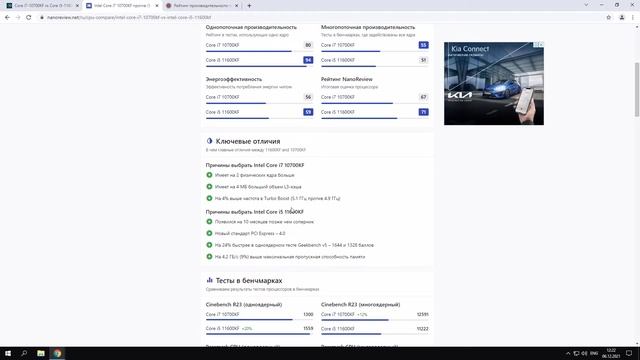This screenshot has width=640, height=360.
Task: Click single-thread progress bar for Core i7 10700KF
Action: [x=259, y=51]
